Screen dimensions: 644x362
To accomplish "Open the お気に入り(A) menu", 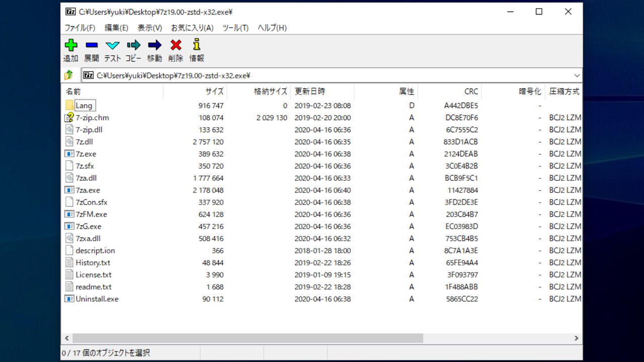I will (x=192, y=28).
